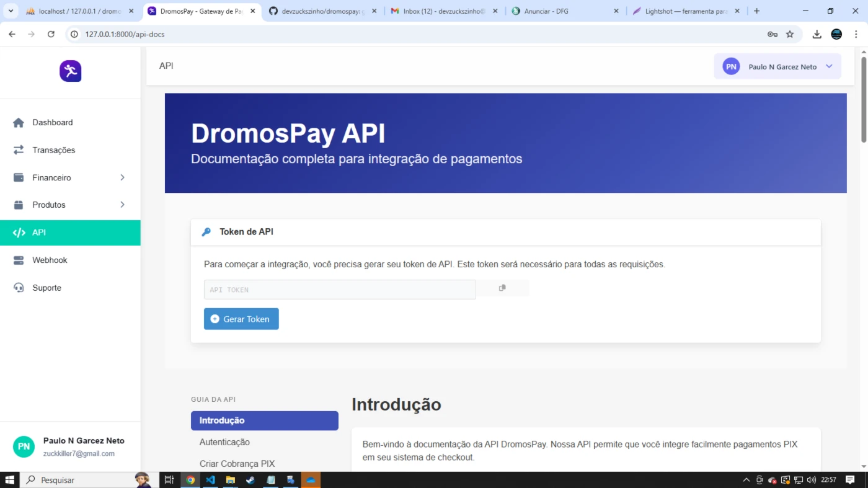The image size is (868, 488).
Task: Select the API item in the sidebar
Action: (x=70, y=233)
